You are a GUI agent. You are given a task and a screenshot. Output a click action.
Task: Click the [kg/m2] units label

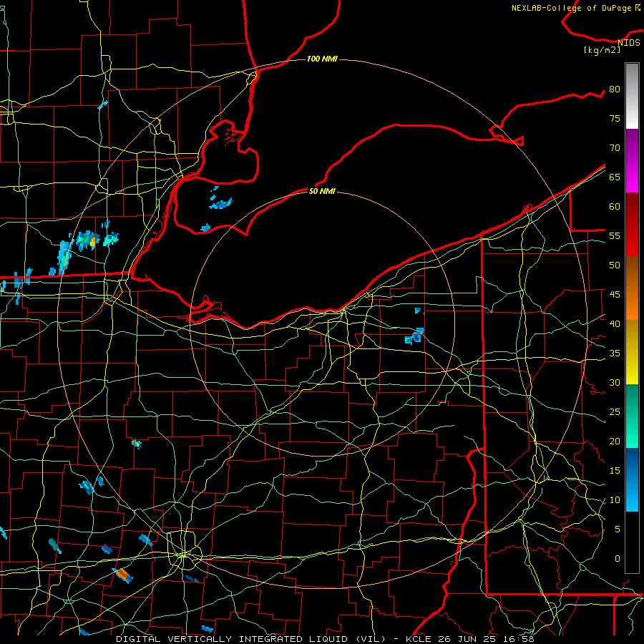(x=602, y=50)
